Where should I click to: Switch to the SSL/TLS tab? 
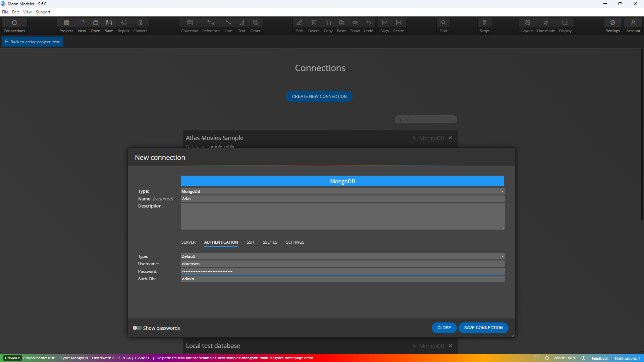270,242
